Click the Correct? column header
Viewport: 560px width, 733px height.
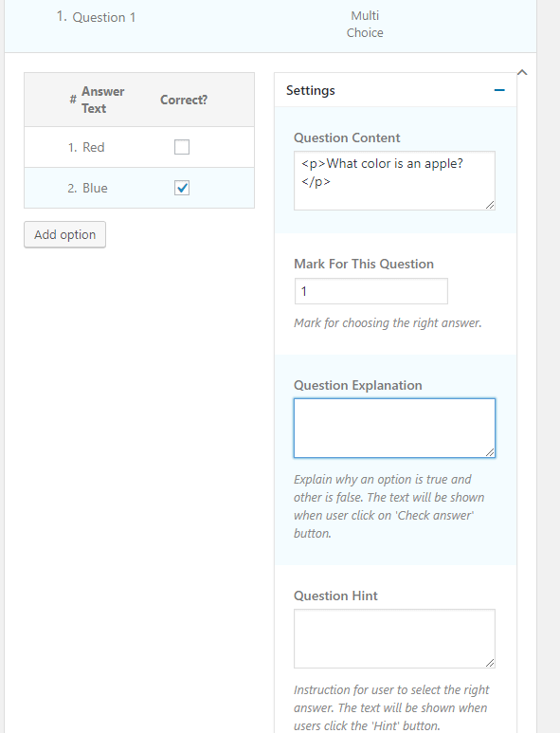184,100
